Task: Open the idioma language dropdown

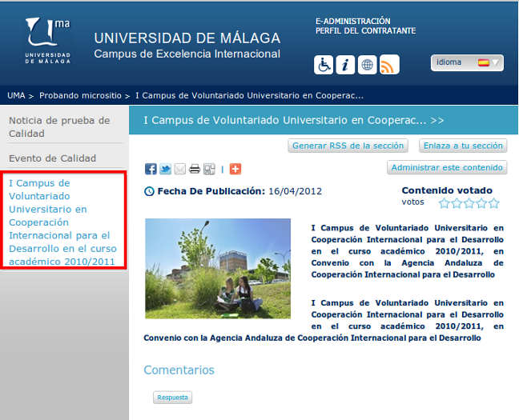Action: (x=467, y=62)
